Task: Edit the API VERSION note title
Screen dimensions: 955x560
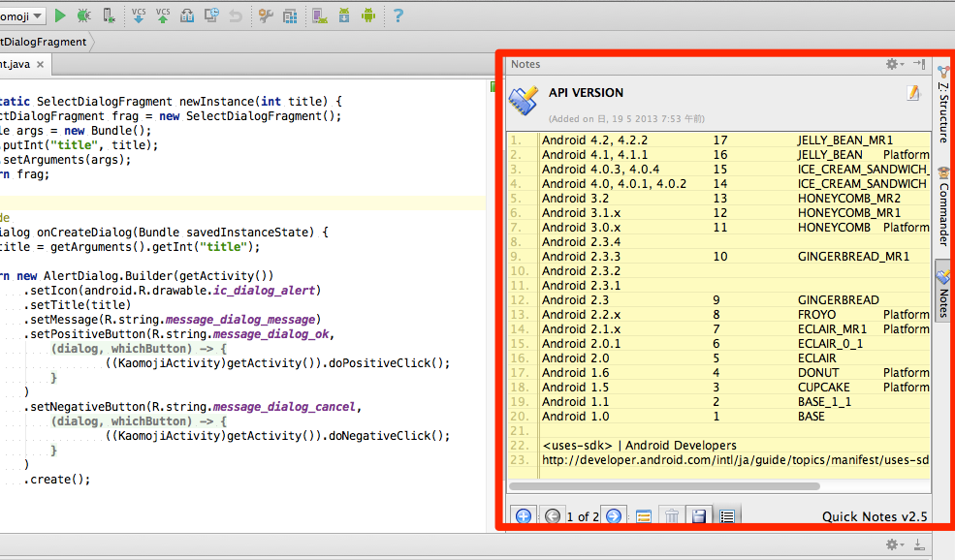Action: pyautogui.click(x=912, y=93)
